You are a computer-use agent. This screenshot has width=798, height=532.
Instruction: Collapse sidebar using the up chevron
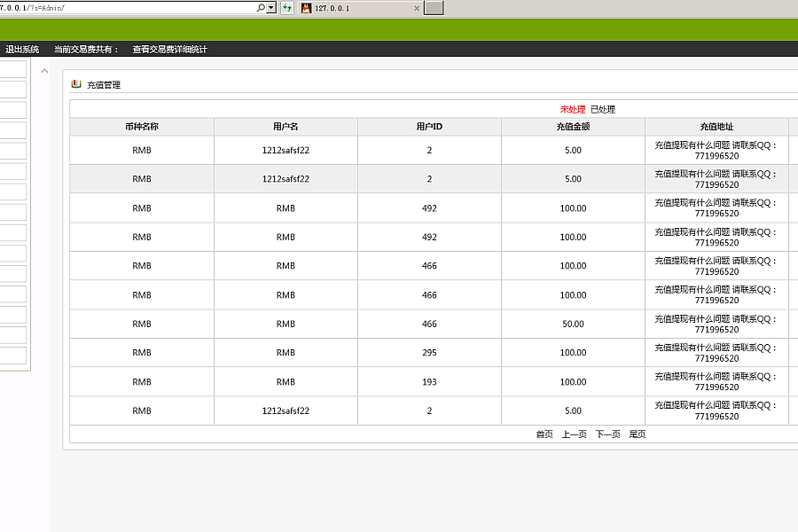[x=45, y=71]
